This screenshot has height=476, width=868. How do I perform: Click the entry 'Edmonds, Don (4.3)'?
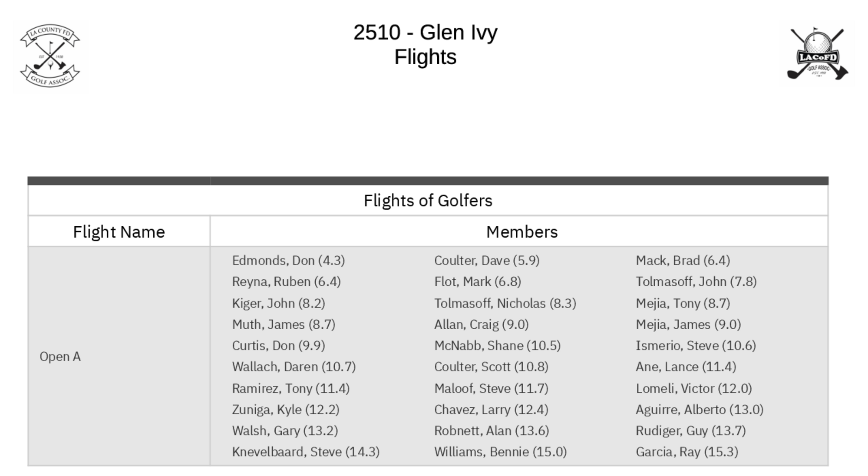pyautogui.click(x=288, y=261)
